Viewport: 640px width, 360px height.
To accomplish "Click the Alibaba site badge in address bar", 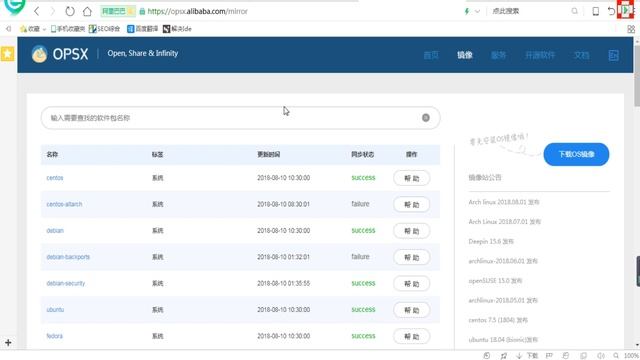I will click(118, 11).
